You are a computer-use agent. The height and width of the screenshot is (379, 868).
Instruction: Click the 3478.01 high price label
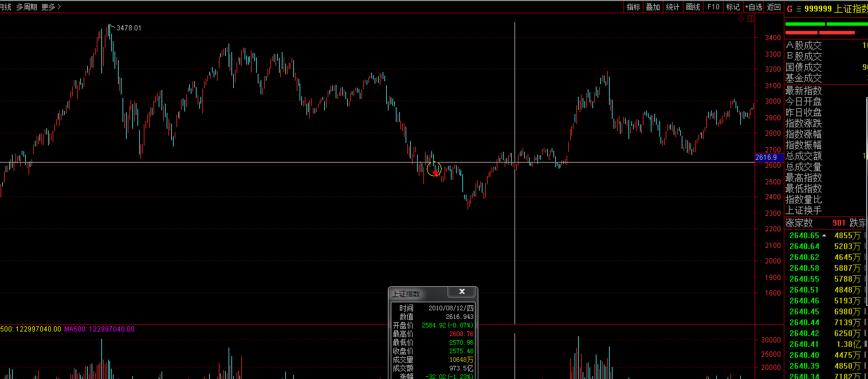click(x=128, y=27)
